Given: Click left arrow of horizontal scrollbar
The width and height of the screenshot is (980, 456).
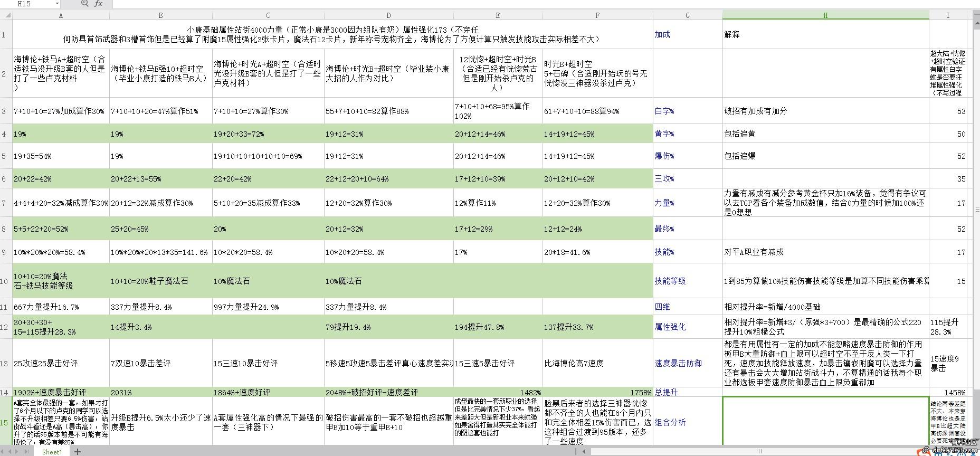Looking at the screenshot, I should coord(585,451).
